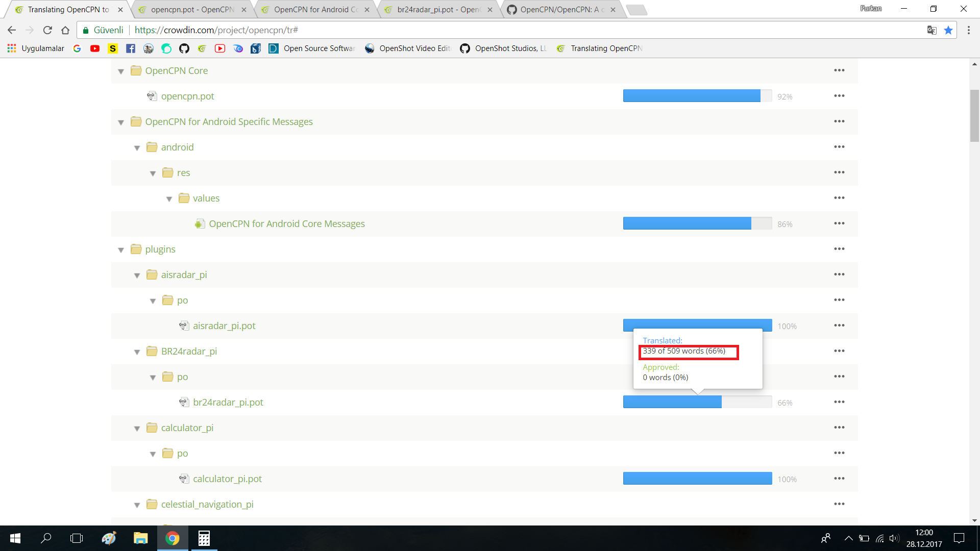Open Facebook bookmark icon
Viewport: 980px width, 551px height.
[131, 48]
